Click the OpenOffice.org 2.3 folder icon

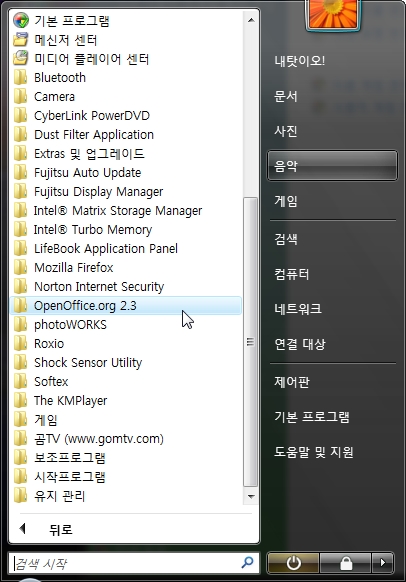click(21, 305)
